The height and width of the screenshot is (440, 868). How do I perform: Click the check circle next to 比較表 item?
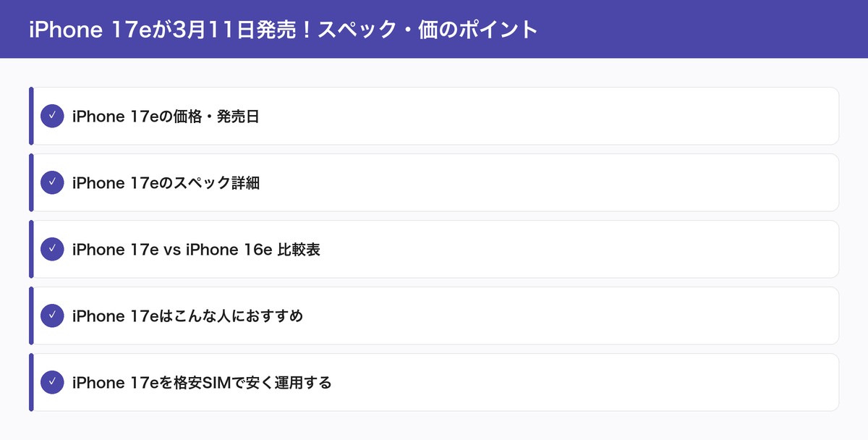(53, 249)
